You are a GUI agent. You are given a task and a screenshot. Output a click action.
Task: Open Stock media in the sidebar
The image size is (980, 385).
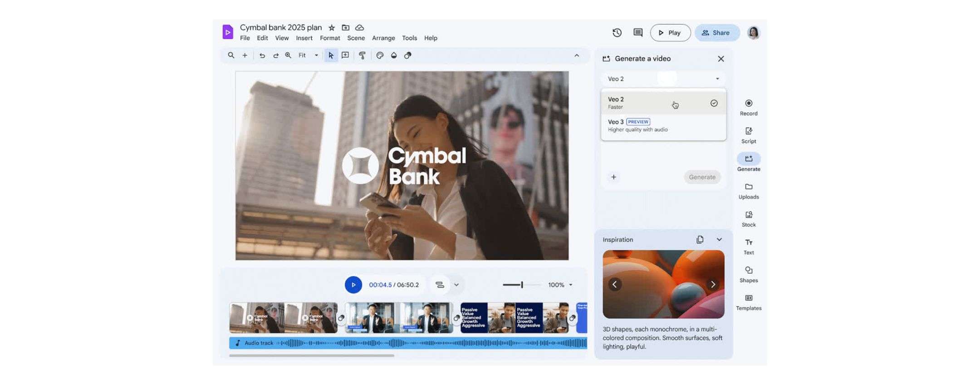[749, 219]
